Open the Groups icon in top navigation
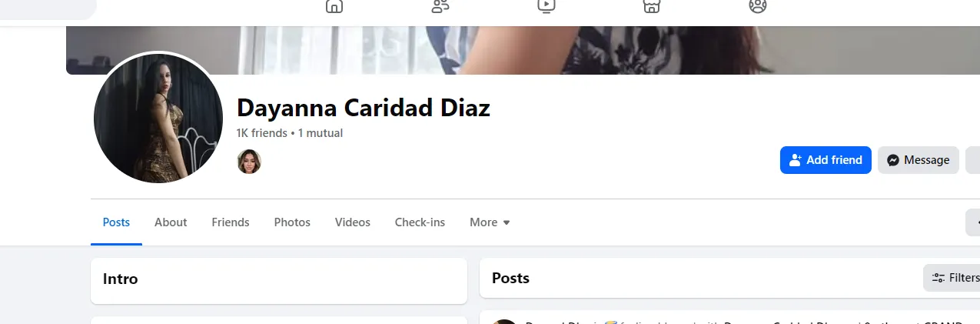The width and height of the screenshot is (980, 324). (758, 6)
